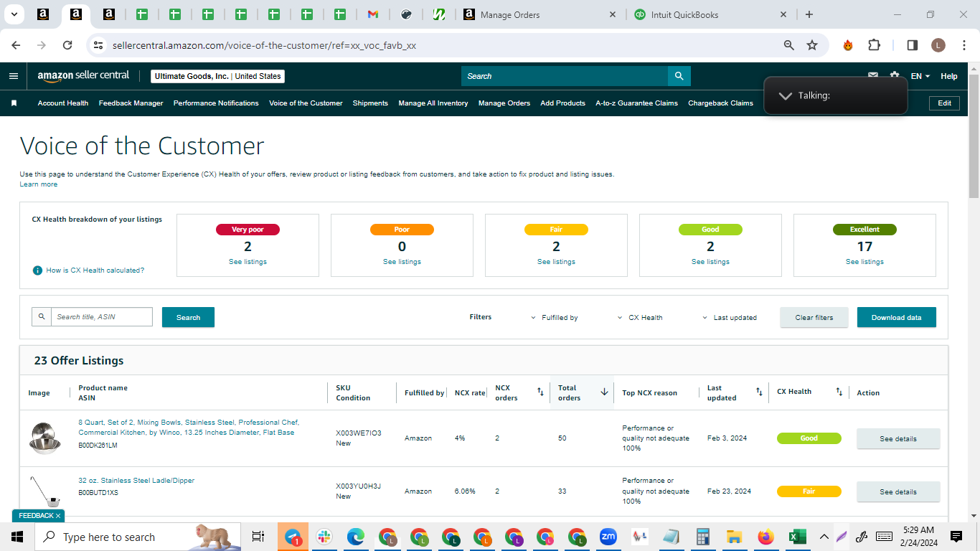
Task: Go to Manage All Inventory
Action: click(x=433, y=103)
